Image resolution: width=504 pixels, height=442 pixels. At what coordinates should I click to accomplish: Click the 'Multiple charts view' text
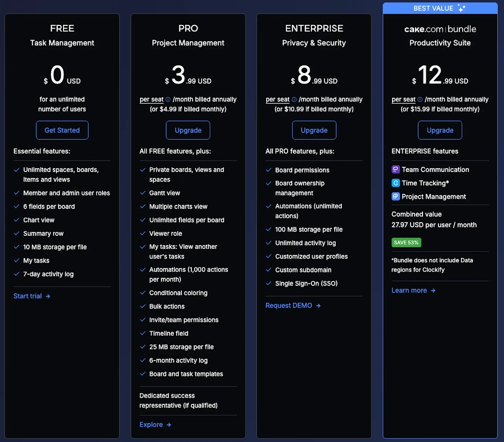coord(178,206)
